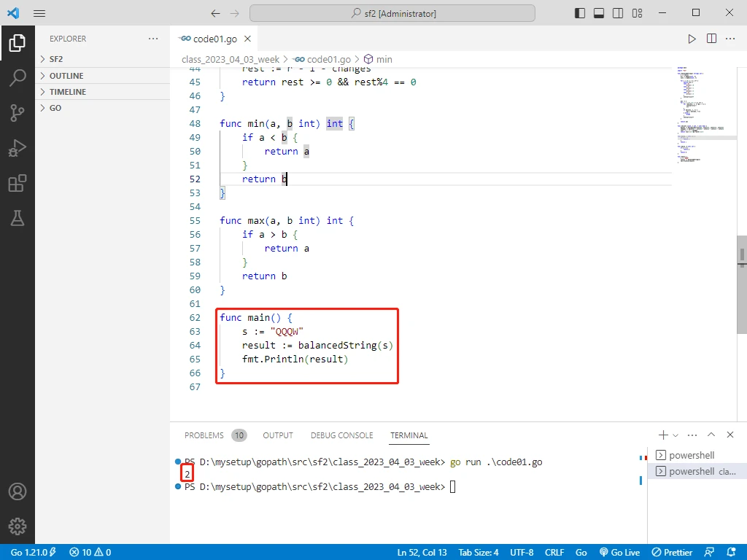The width and height of the screenshot is (747, 560).
Task: Toggle the bottom panel layout icon
Action: coord(599,13)
